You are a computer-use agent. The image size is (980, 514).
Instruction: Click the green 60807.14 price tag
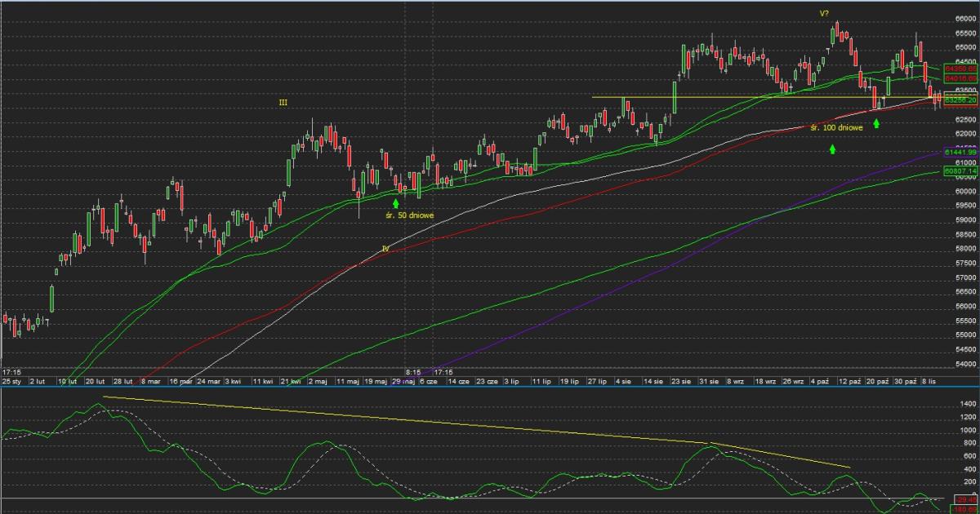pos(960,171)
